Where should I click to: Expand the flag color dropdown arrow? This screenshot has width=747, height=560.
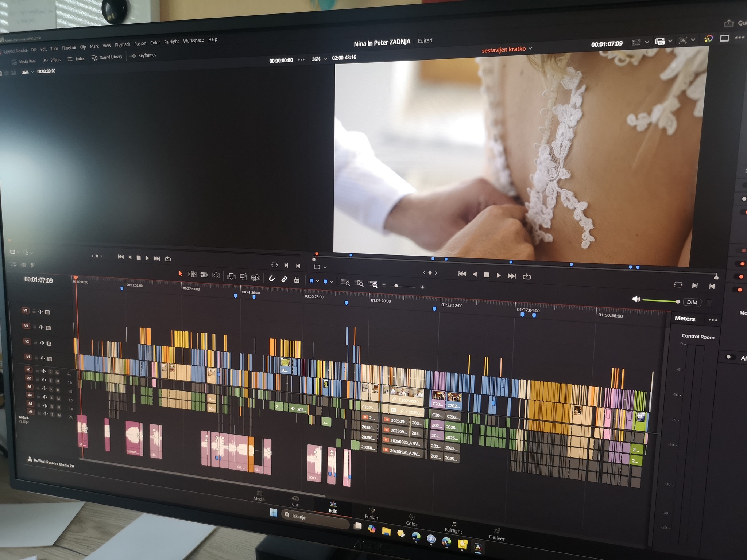[x=317, y=281]
